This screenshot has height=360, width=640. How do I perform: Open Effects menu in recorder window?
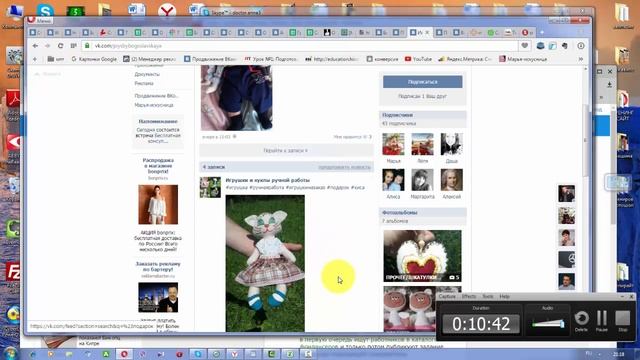(469, 296)
